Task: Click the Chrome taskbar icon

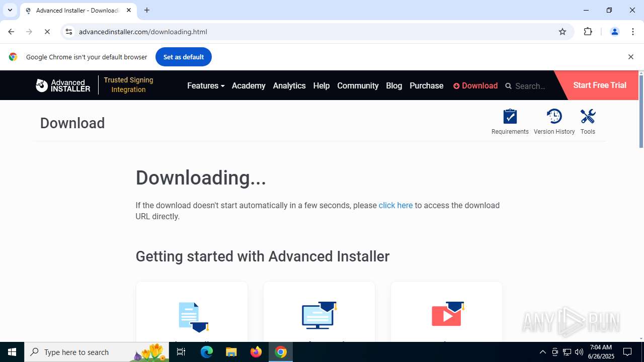Action: pyautogui.click(x=281, y=352)
